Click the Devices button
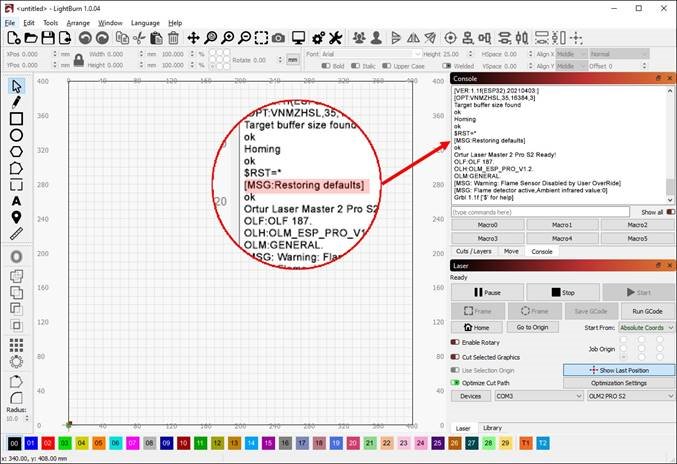Screen dimensions: 677x464 click(471, 396)
